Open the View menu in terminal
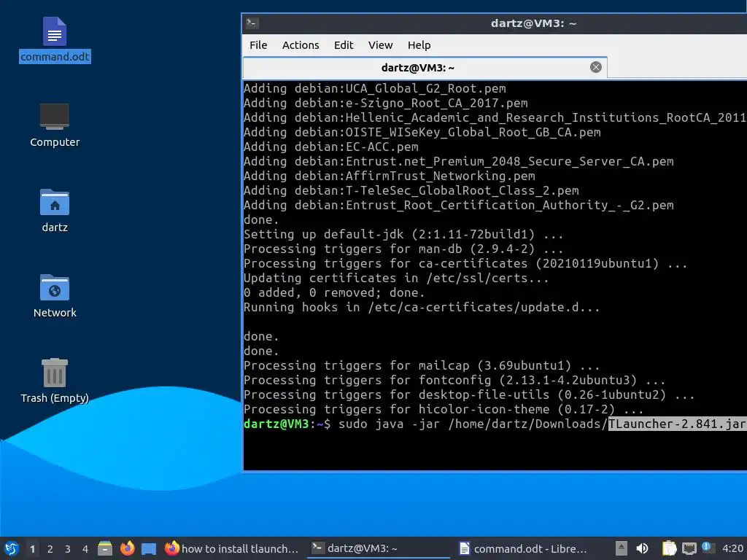The image size is (747, 560). tap(380, 45)
